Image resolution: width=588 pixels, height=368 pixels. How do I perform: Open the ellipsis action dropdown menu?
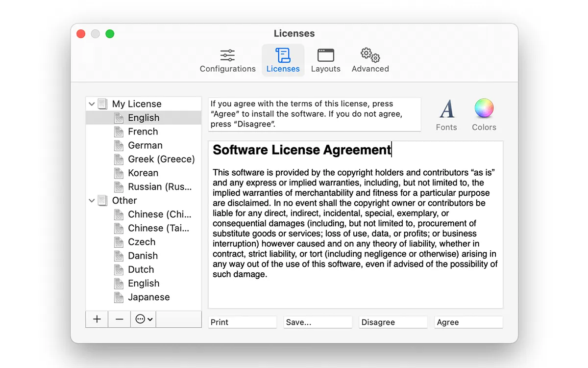point(144,319)
